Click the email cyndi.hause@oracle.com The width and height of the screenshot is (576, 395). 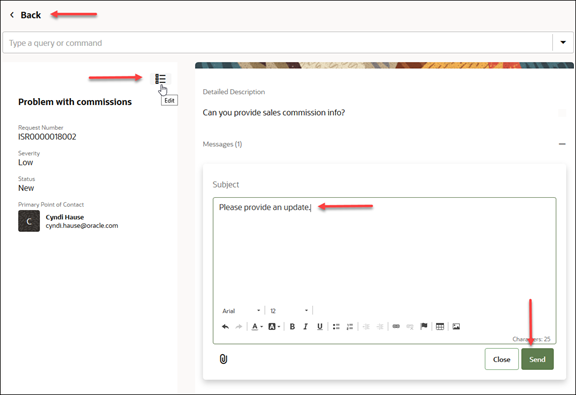point(82,226)
